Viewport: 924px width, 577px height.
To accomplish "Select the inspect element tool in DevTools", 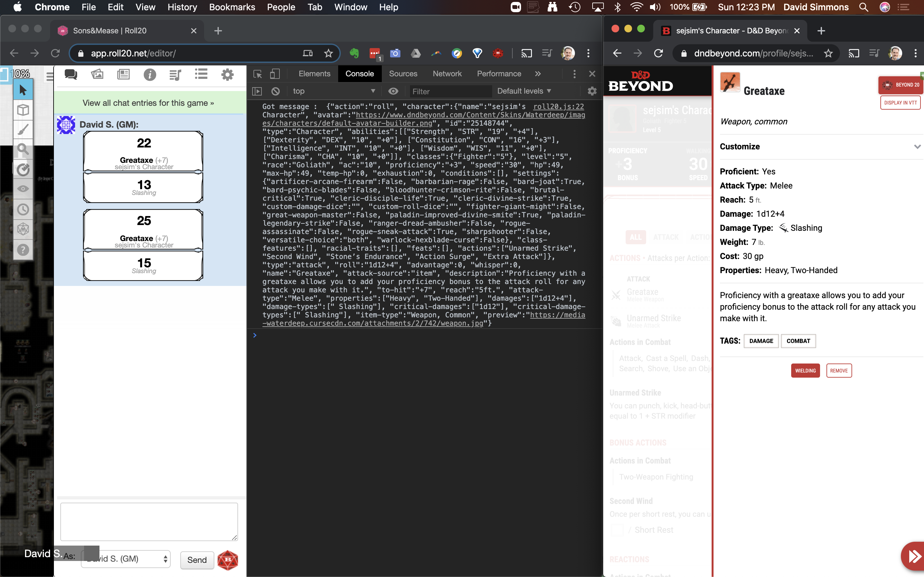I will (258, 73).
